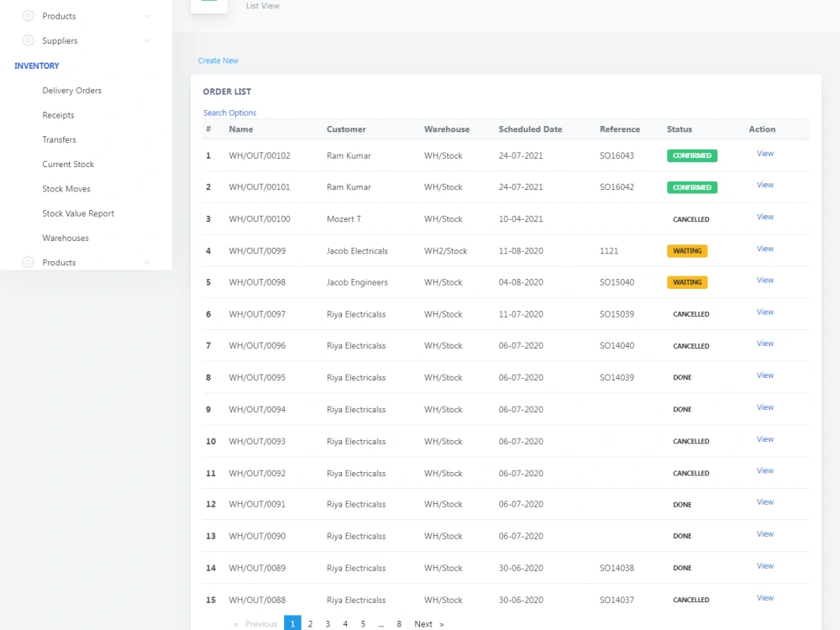Click the List View breadcrumb text
Viewport: 840px width, 630px height.
tap(262, 6)
